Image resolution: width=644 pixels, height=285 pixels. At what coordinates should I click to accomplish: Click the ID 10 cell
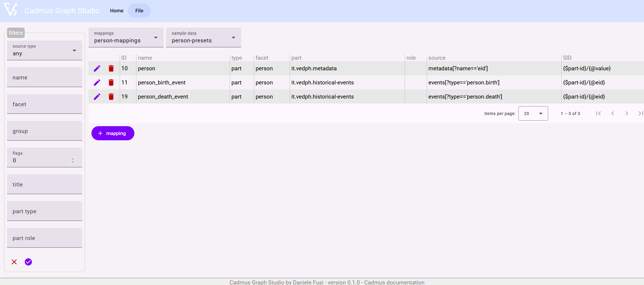(128, 69)
